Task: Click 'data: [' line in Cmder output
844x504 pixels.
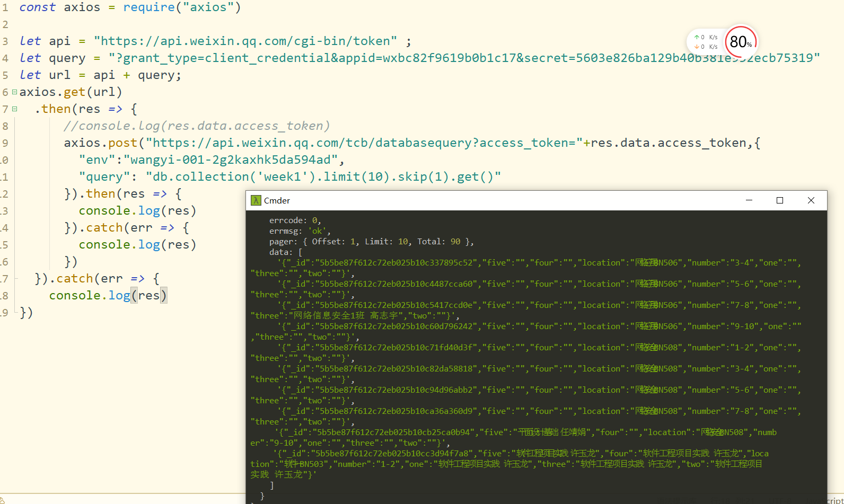Action: coord(286,252)
